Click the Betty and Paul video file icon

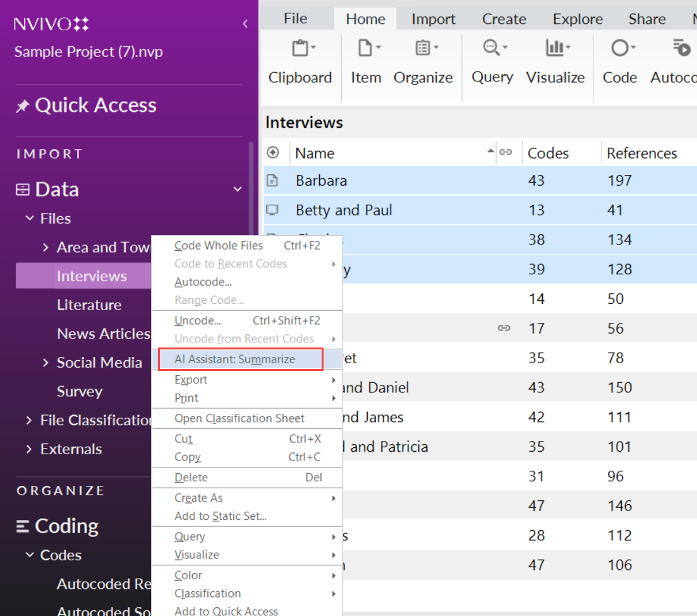point(272,210)
